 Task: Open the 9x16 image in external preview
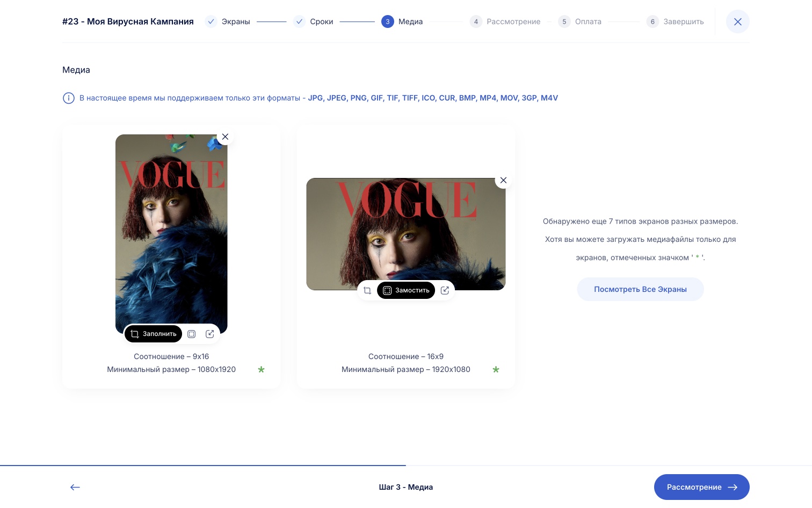210,334
